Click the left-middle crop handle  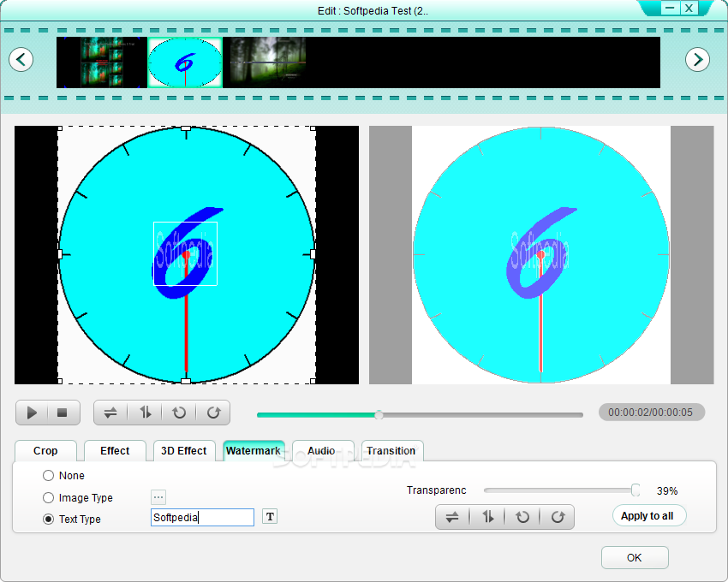pyautogui.click(x=60, y=254)
